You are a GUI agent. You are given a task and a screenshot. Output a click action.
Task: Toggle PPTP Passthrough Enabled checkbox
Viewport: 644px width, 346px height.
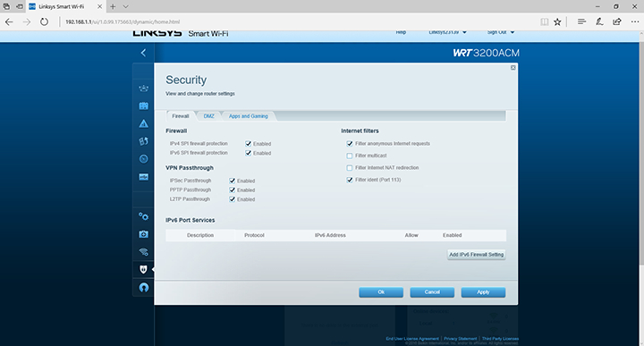click(x=232, y=190)
